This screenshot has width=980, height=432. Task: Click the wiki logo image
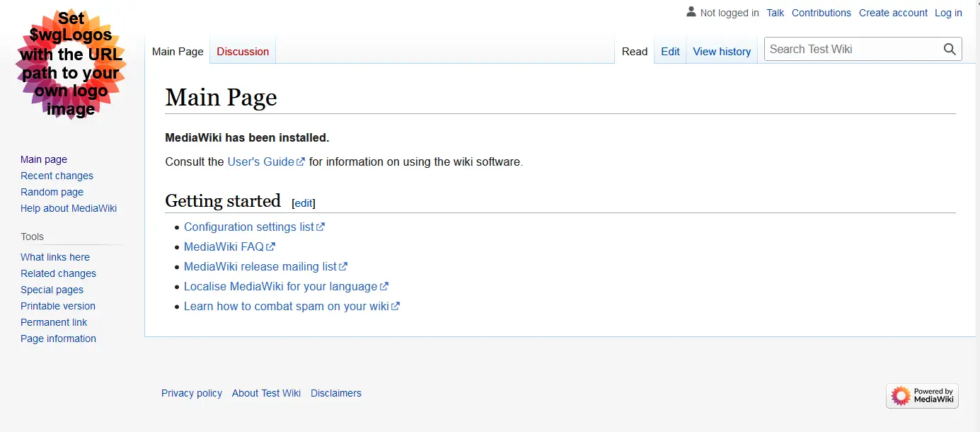point(71,64)
